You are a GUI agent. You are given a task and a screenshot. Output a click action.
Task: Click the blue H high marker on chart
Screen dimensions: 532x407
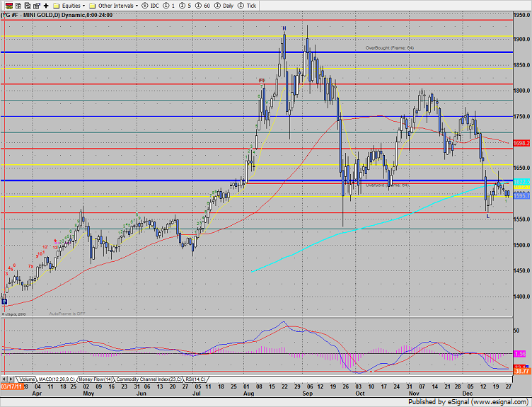tap(284, 28)
